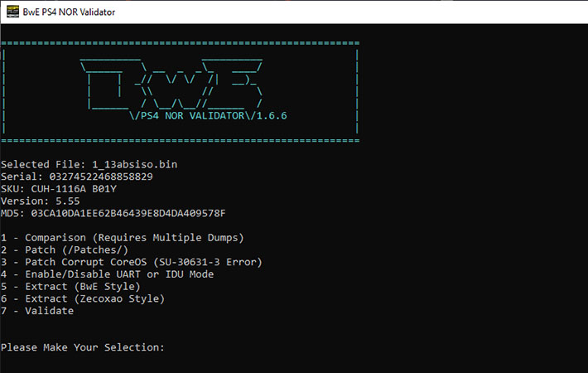This screenshot has width=588, height=373.
Task: Click the 'SKU: CUH-1116A B01Y' line
Action: click(59, 189)
